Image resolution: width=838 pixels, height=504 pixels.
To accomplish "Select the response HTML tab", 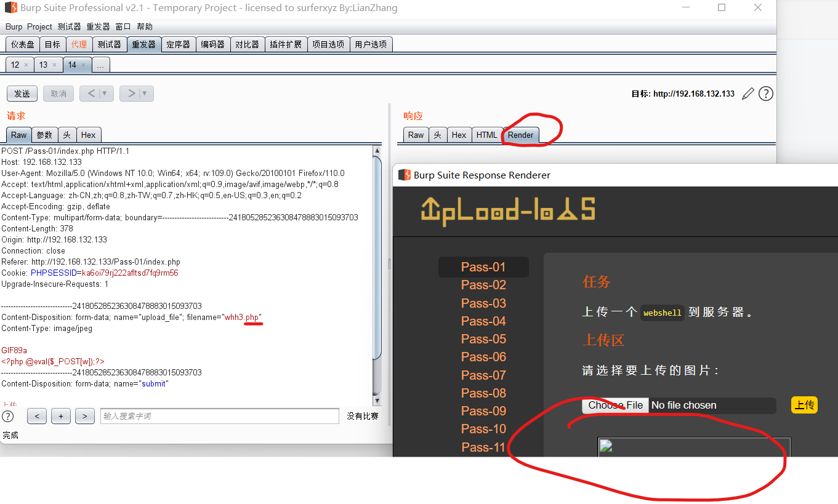I will [486, 135].
